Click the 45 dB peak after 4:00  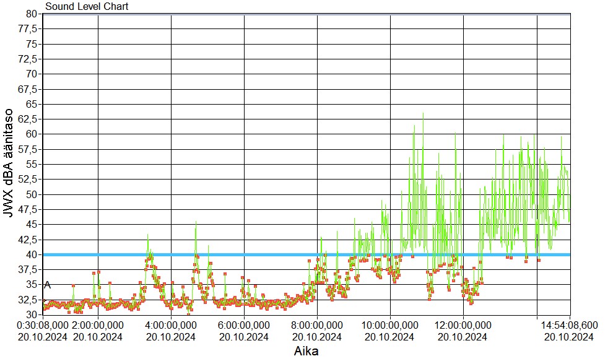[x=196, y=222]
